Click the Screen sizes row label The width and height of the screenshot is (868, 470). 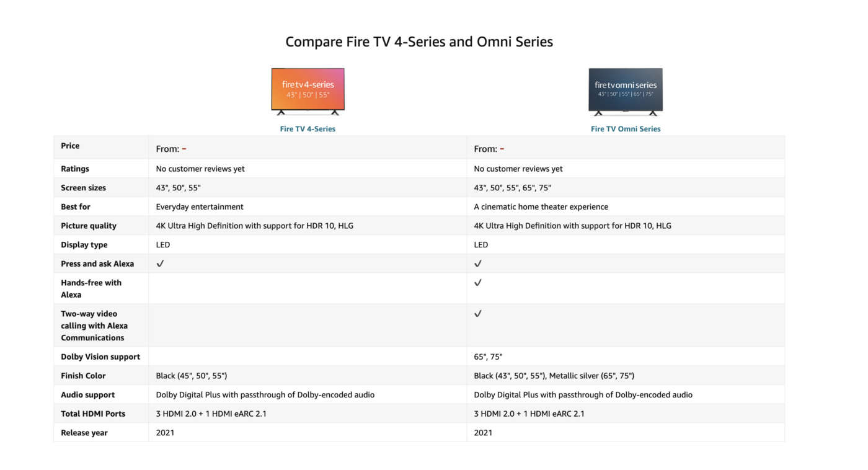click(83, 188)
